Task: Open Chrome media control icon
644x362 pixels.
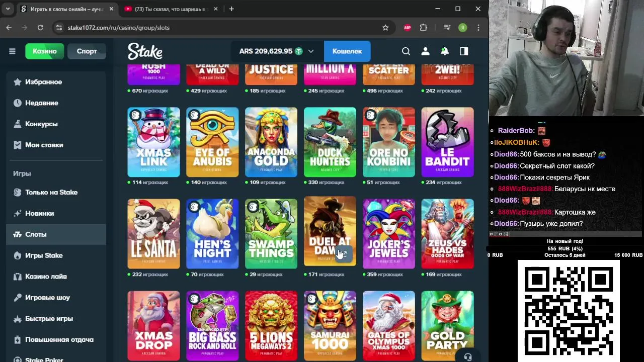Action: pyautogui.click(x=447, y=28)
